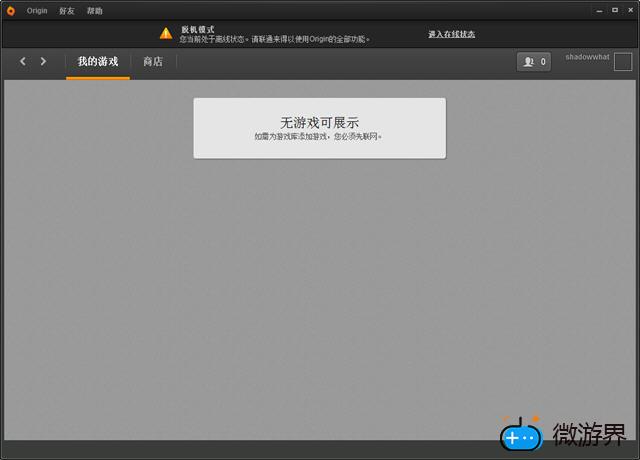Minimize the Origin window
The image size is (640, 460).
[x=599, y=11]
